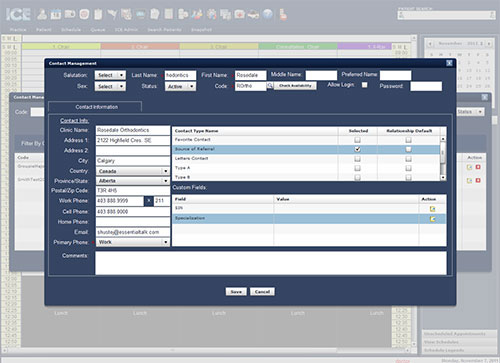Click the Check Availability button
The height and width of the screenshot is (363, 500).
point(295,86)
